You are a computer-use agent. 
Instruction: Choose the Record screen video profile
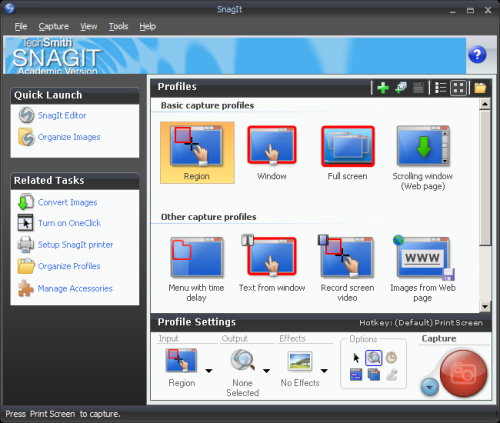[x=347, y=268]
